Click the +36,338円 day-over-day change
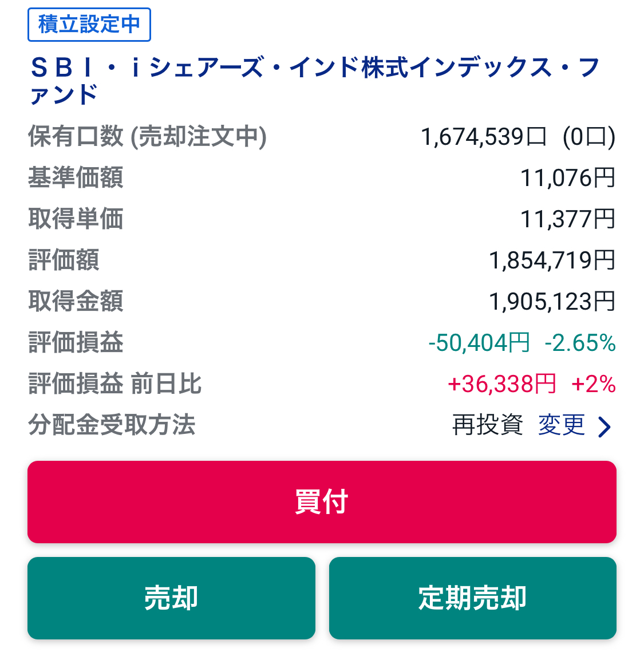 pos(501,384)
